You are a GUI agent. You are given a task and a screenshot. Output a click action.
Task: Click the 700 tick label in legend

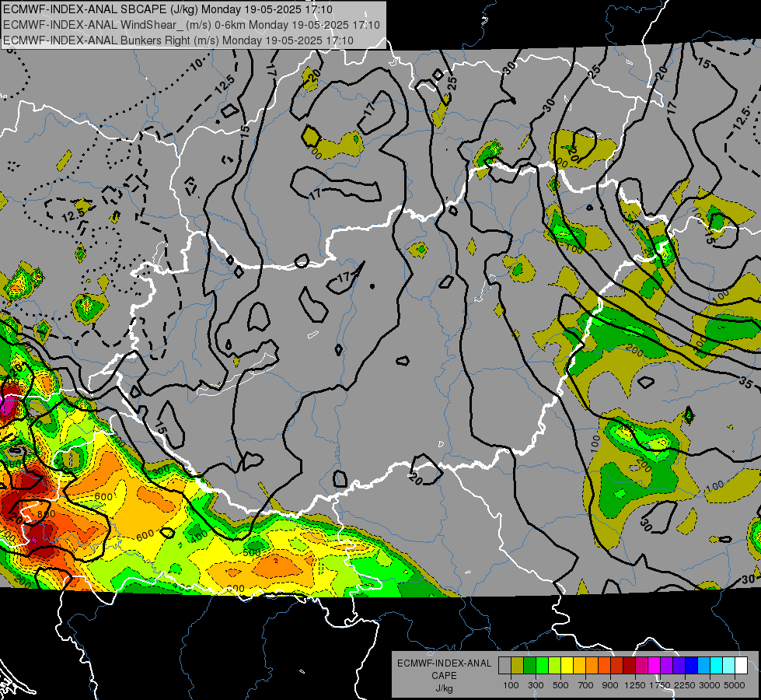coord(586,685)
